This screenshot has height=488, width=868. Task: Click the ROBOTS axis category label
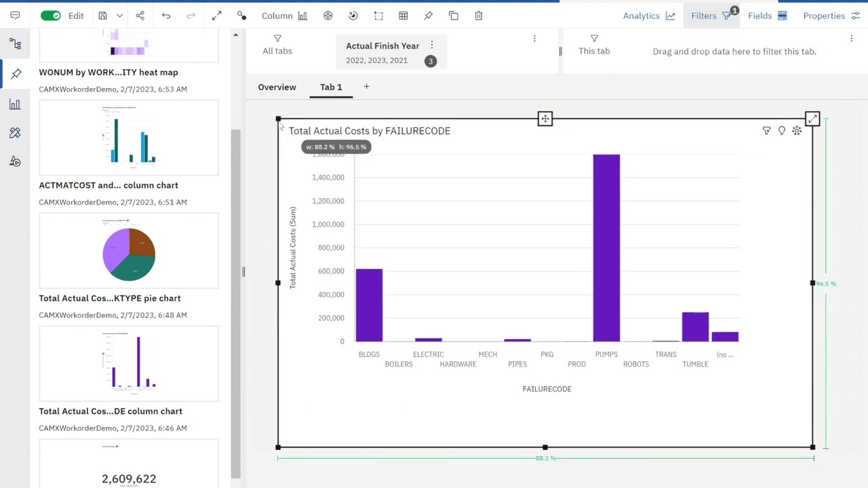[636, 364]
